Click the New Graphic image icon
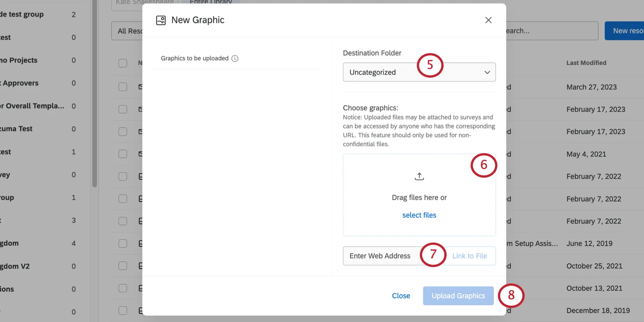This screenshot has width=644, height=322. (x=161, y=20)
